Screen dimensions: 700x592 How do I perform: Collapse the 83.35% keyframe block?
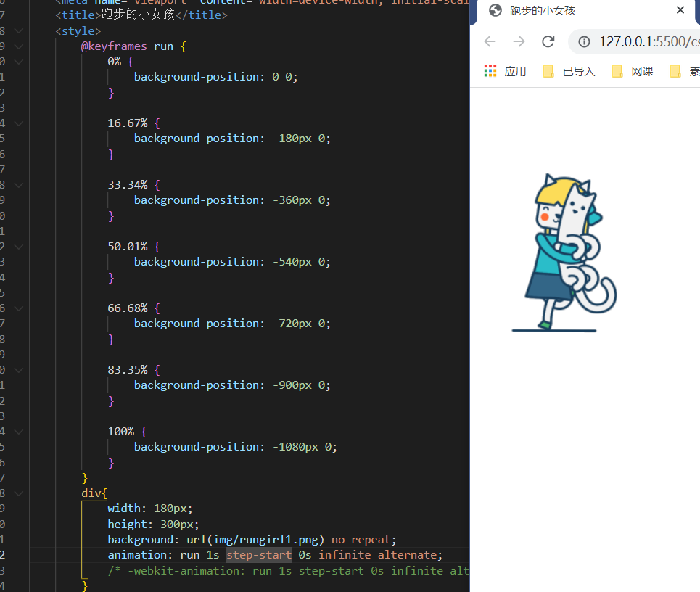pos(19,370)
